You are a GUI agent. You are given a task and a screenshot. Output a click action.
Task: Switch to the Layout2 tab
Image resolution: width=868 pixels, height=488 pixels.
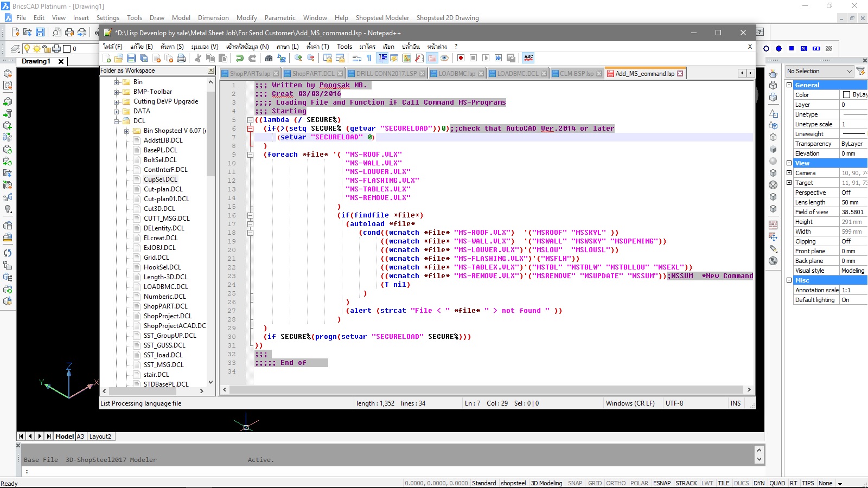(x=100, y=436)
